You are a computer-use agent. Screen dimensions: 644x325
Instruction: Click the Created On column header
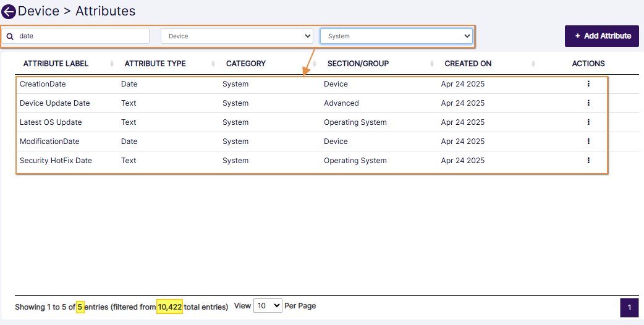tap(468, 64)
